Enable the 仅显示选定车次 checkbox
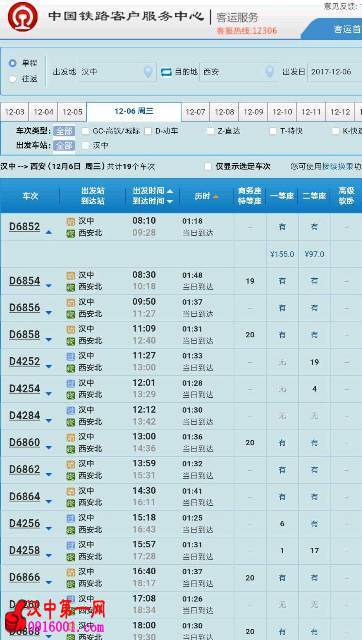362x640 pixels. click(x=208, y=166)
